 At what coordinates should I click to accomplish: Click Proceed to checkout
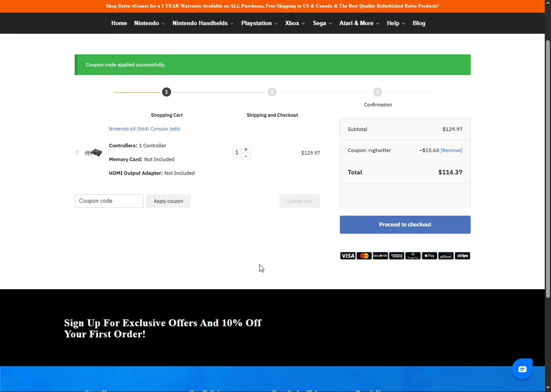point(405,225)
